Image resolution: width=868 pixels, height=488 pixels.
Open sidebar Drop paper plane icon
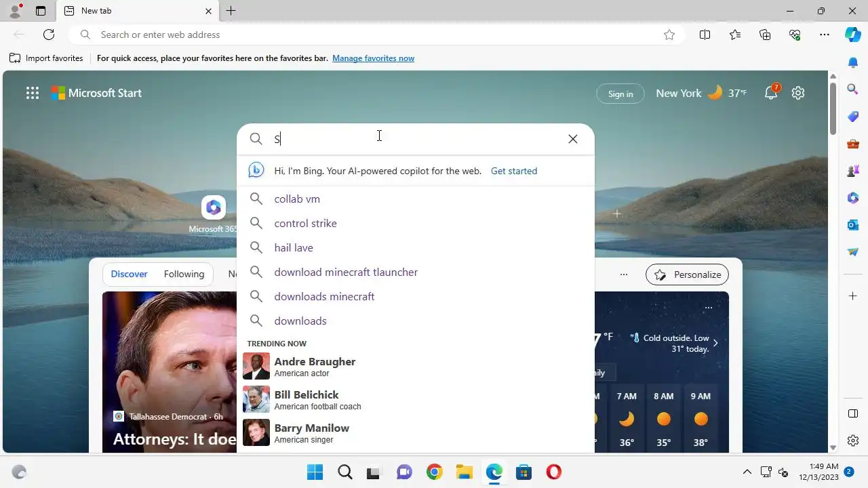(x=853, y=252)
